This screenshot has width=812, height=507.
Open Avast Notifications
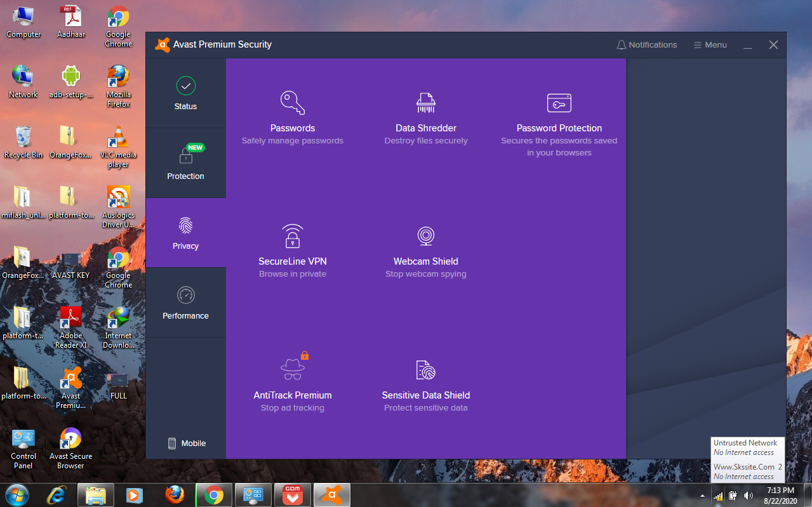[x=646, y=45]
